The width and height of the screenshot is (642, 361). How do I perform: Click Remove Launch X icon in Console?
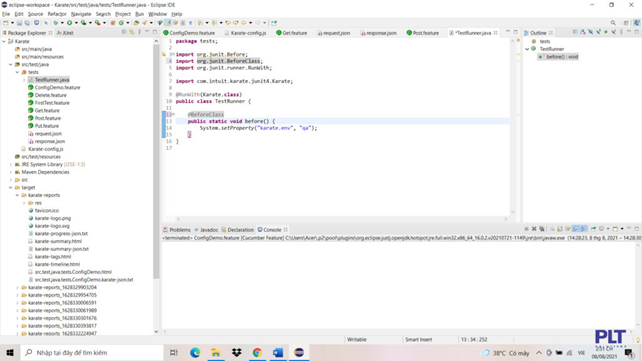[x=534, y=229]
